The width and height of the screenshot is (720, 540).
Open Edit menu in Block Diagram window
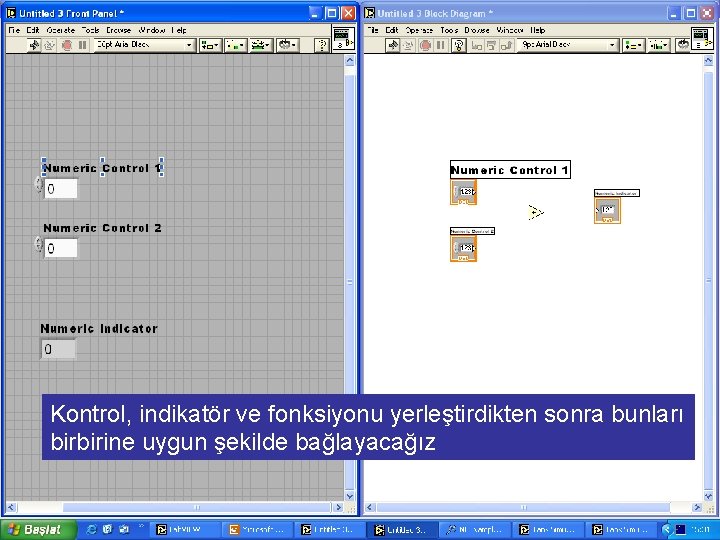(x=391, y=30)
